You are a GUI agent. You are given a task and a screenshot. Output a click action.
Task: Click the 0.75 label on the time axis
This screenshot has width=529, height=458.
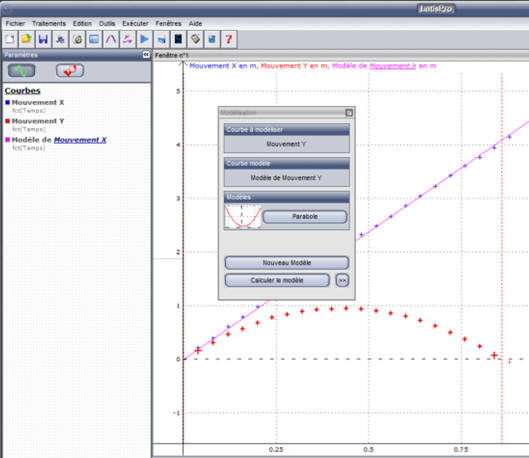[x=461, y=450]
